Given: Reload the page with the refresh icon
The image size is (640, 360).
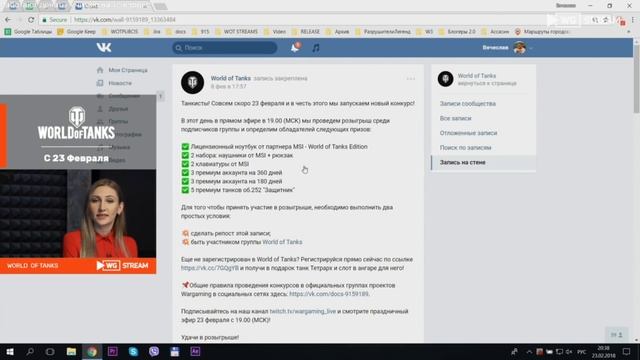Looking at the screenshot, I should click(31, 20).
